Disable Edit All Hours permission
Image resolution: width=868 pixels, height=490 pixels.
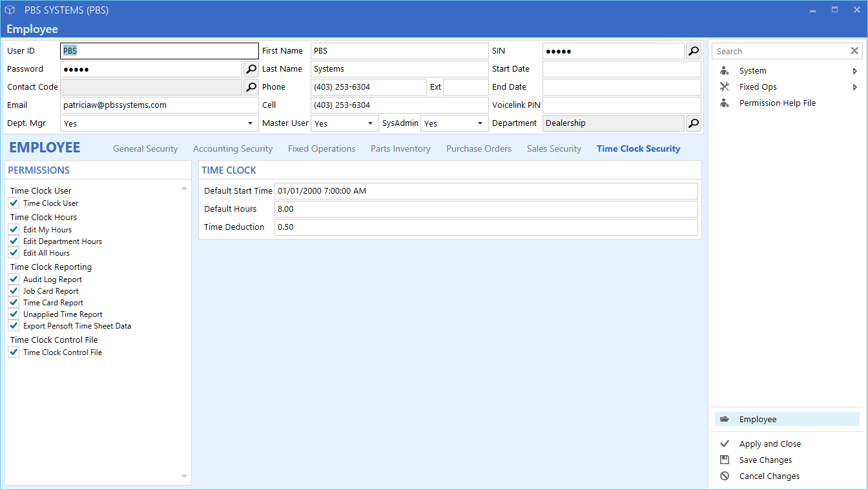14,253
